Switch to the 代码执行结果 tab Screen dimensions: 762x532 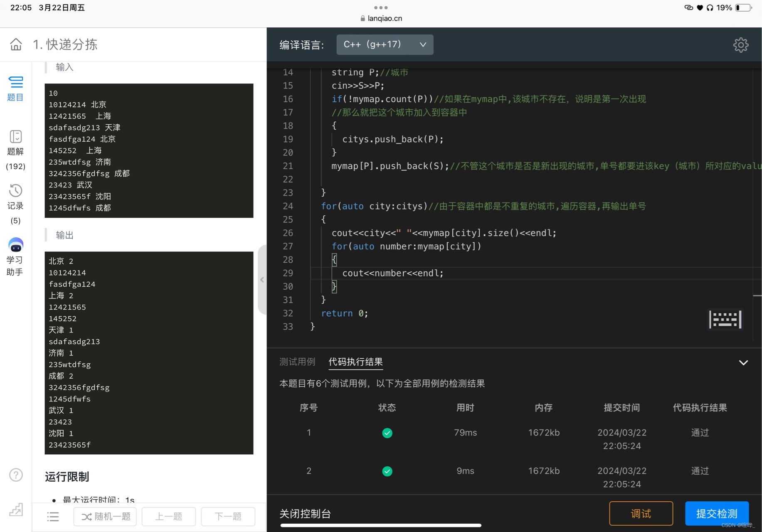pos(355,362)
